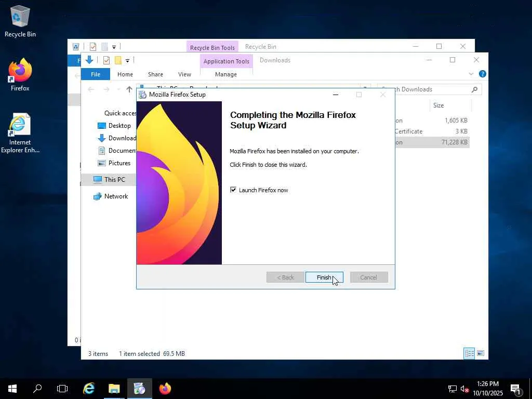The width and height of the screenshot is (532, 399).
Task: Open the Manage ribbon tab
Action: pos(226,74)
